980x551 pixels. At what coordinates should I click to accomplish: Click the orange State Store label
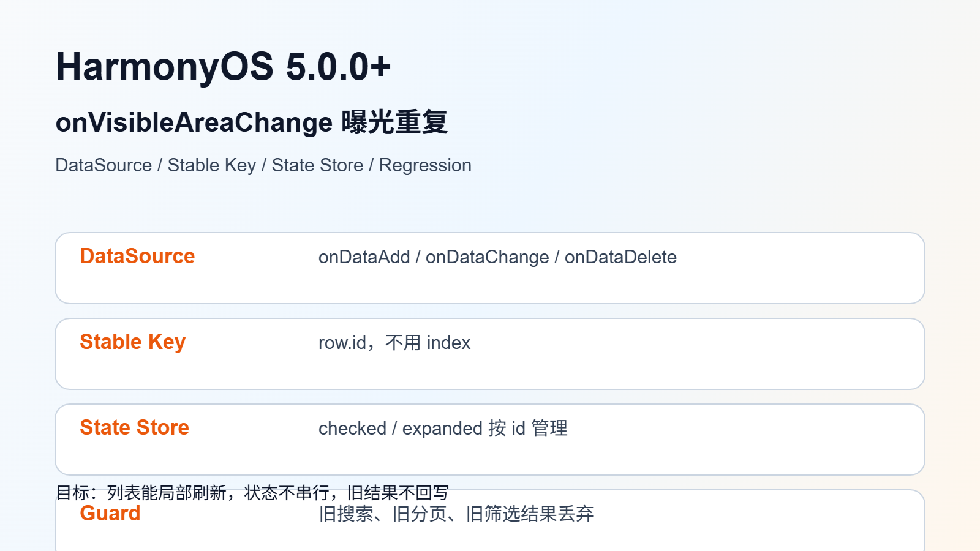coord(134,427)
